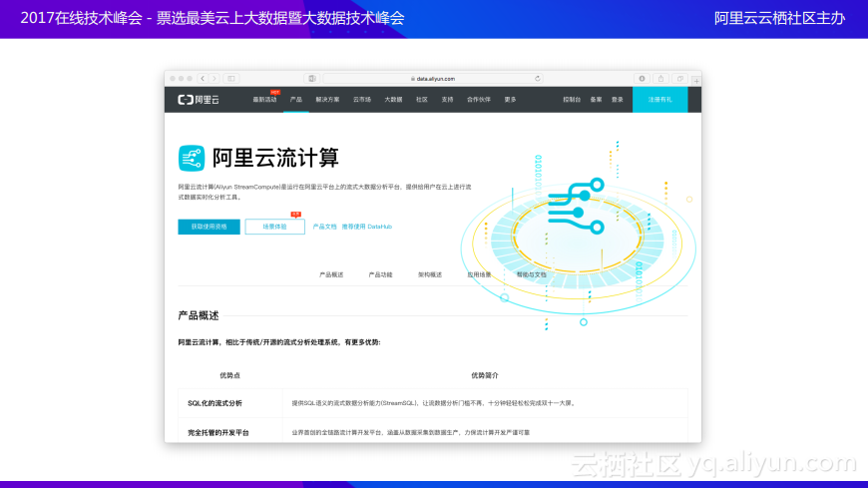Open the Share icon in Safari toolbar

tap(660, 79)
